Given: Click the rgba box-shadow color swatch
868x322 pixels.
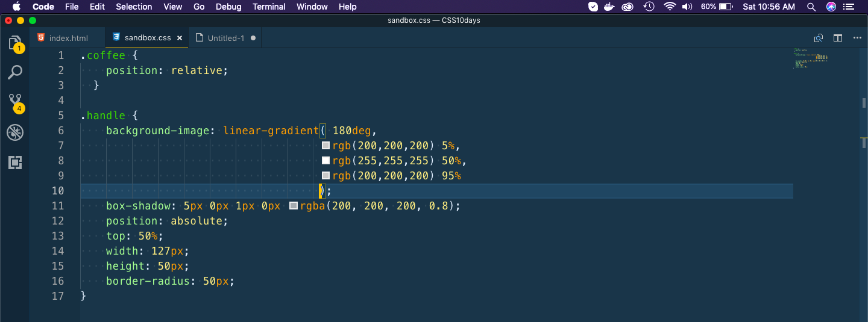Looking at the screenshot, I should [x=294, y=206].
